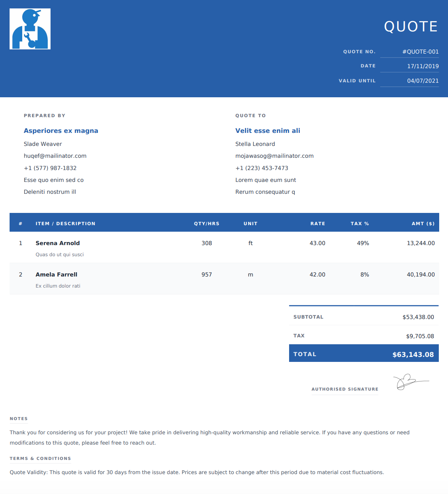
Task: Click the plumber company logo icon
Action: (x=30, y=29)
